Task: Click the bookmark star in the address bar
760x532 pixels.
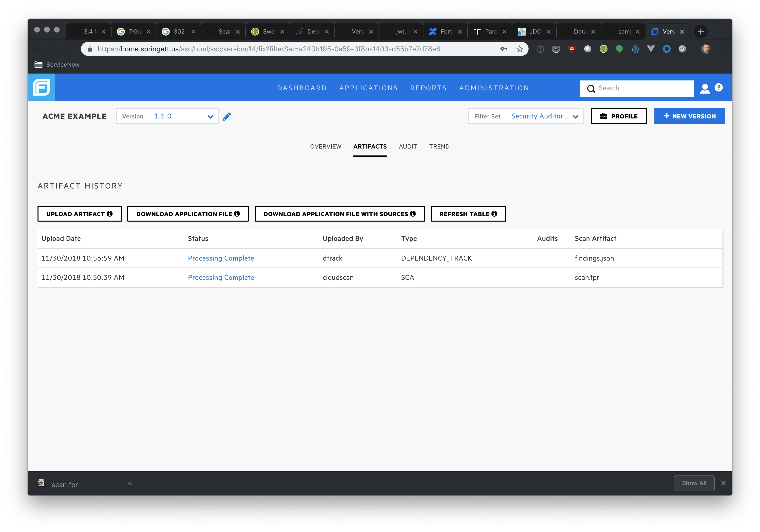Action: click(519, 49)
